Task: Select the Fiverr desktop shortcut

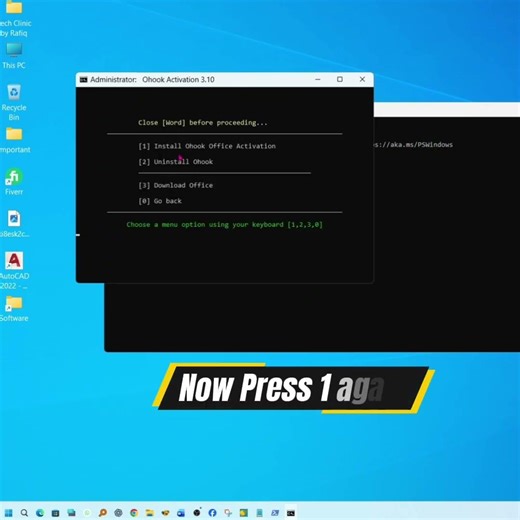Action: tap(14, 182)
